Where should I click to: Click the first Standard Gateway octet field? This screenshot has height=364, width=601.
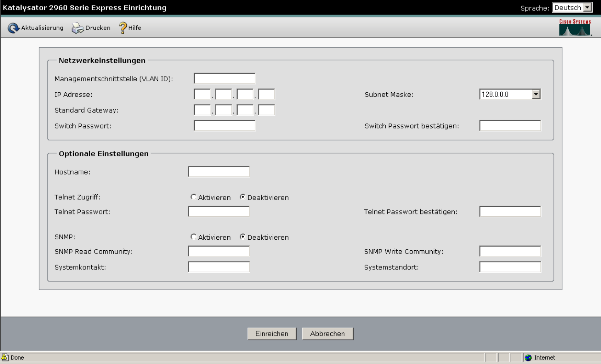click(x=202, y=110)
